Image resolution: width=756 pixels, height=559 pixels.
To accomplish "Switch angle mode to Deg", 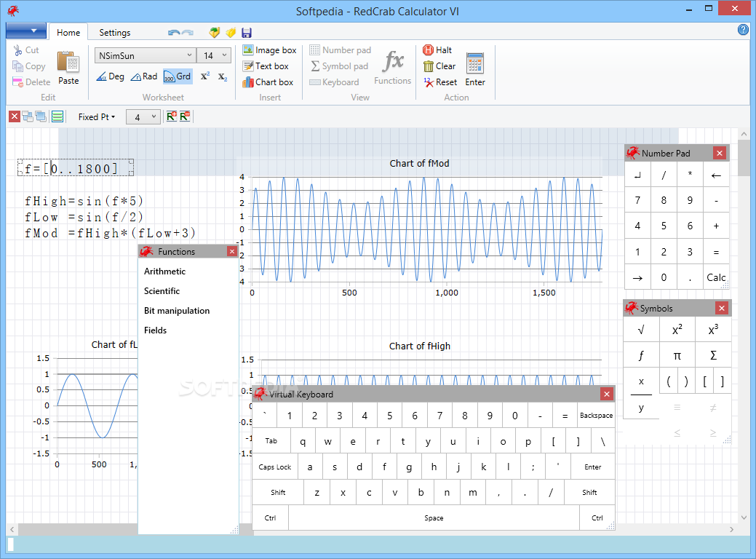I will [111, 76].
